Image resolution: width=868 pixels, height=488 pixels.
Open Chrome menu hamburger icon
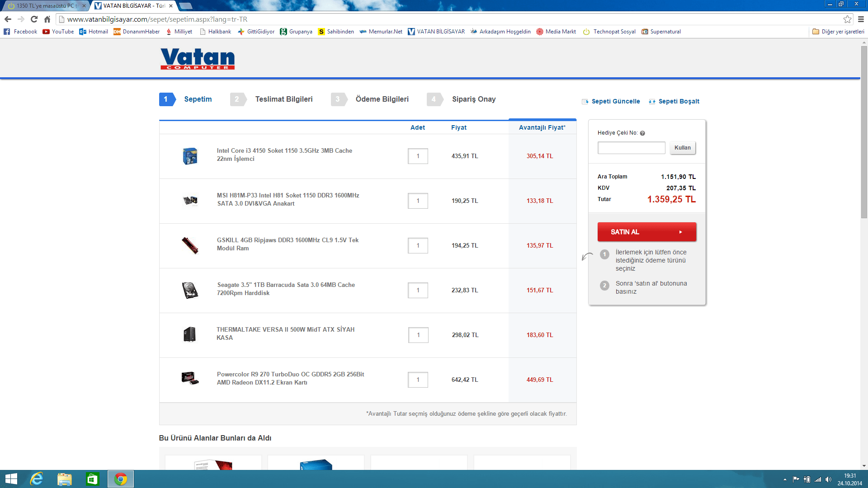861,19
